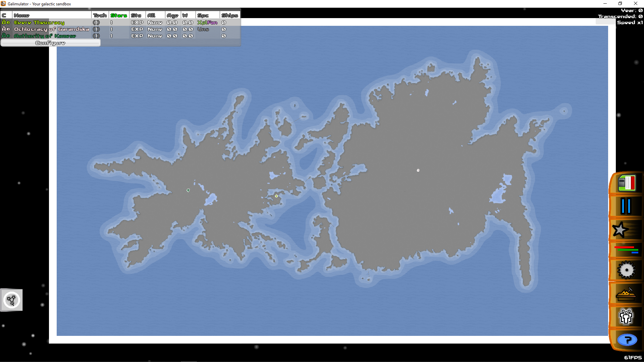The image size is (644, 362).
Task: Open the people/empires icon panel
Action: coord(626,316)
